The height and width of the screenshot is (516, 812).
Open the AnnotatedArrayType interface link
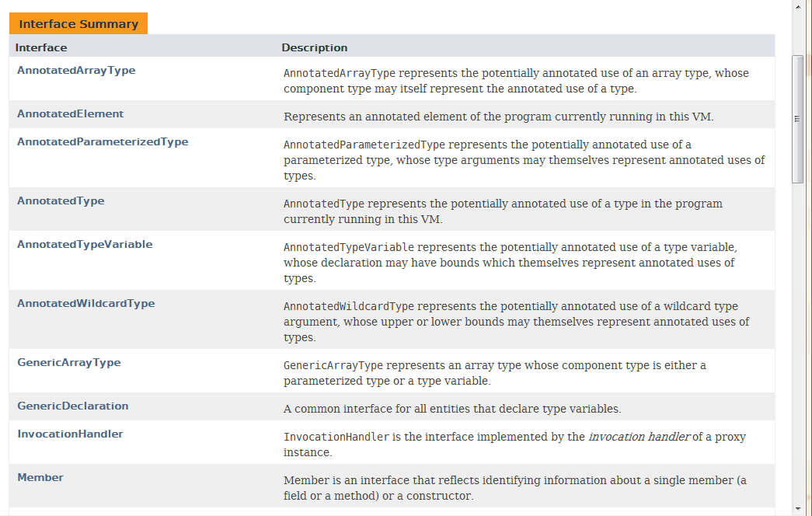pyautogui.click(x=76, y=71)
